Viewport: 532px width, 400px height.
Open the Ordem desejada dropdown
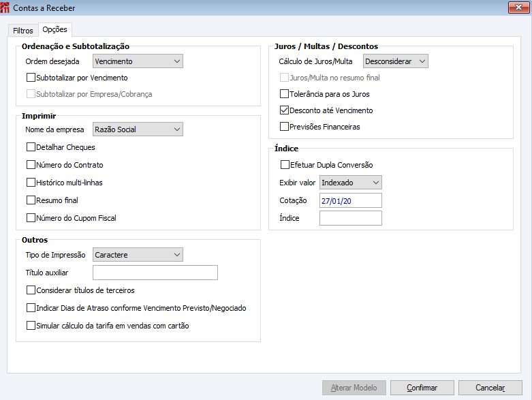click(x=138, y=61)
